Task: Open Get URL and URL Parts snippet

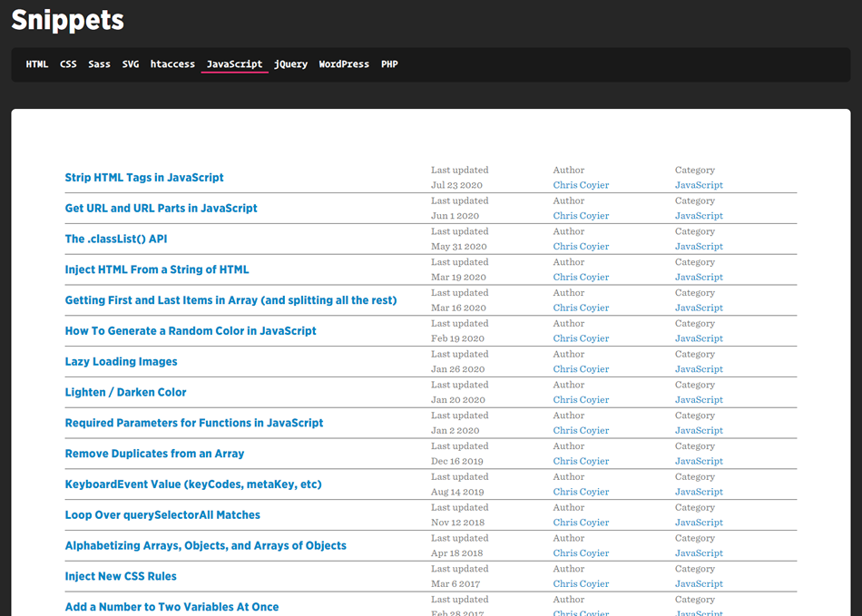Action: 161,209
